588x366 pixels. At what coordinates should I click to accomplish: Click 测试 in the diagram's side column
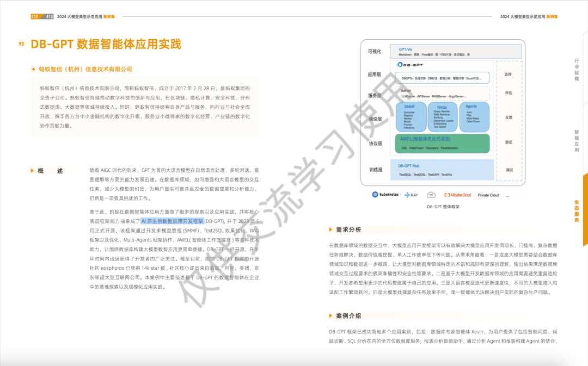[x=509, y=142]
